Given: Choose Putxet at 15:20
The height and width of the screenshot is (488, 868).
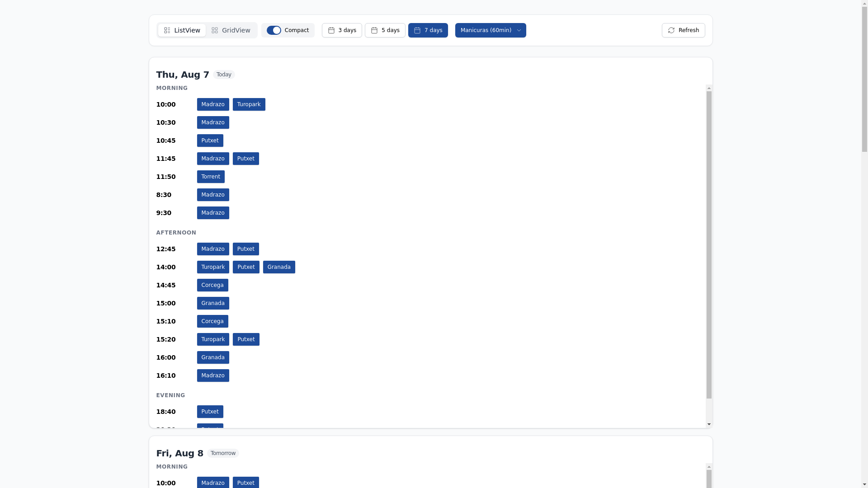Looking at the screenshot, I should pyautogui.click(x=246, y=339).
